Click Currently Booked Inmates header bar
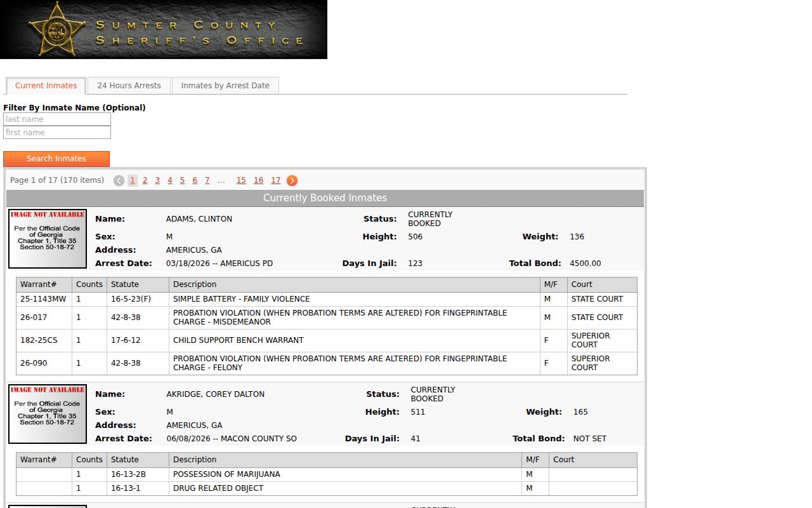Image resolution: width=812 pixels, height=508 pixels. click(325, 198)
